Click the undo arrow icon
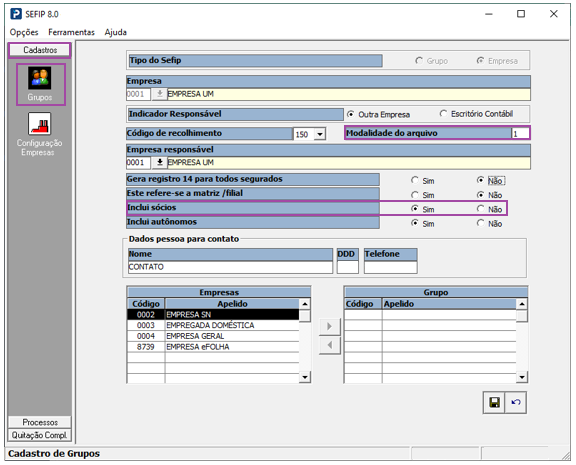This screenshot has height=465, width=576. 515,403
